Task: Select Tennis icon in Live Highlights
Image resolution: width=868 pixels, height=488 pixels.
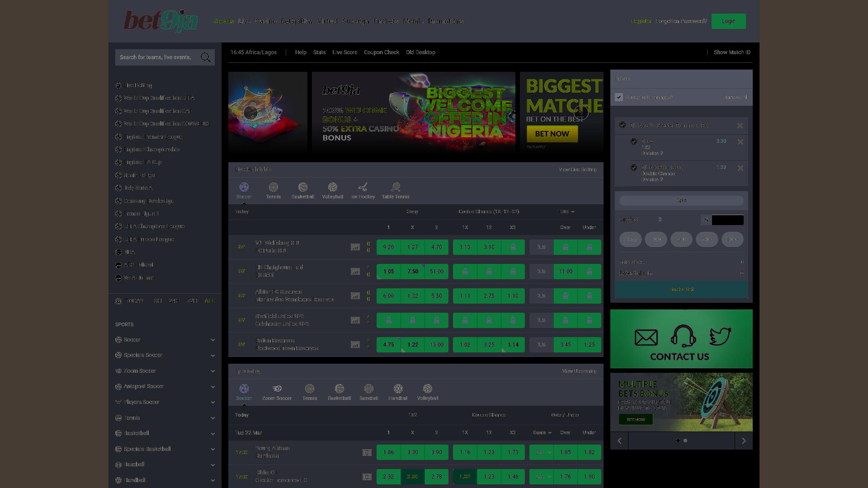Action: (273, 187)
